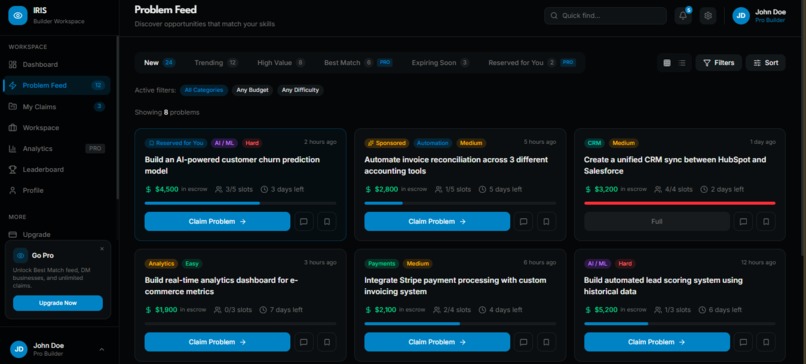Open Analytics PRO sidebar item
The height and width of the screenshot is (364, 806).
57,149
